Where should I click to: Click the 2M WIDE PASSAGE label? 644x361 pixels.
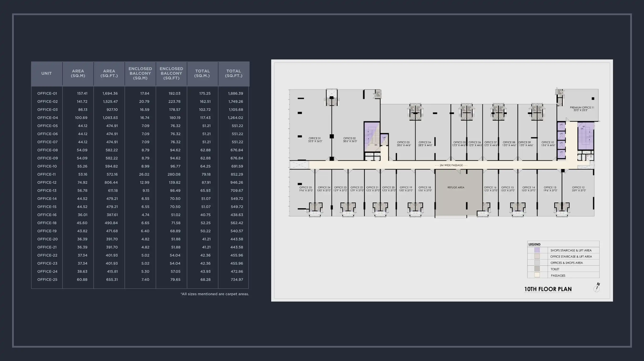pos(452,165)
